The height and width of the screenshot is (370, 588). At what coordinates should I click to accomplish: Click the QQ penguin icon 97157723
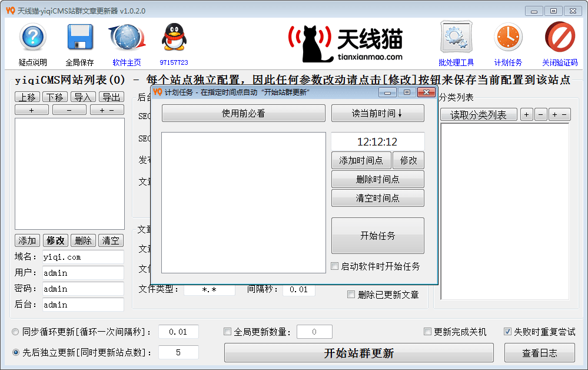pyautogui.click(x=174, y=37)
